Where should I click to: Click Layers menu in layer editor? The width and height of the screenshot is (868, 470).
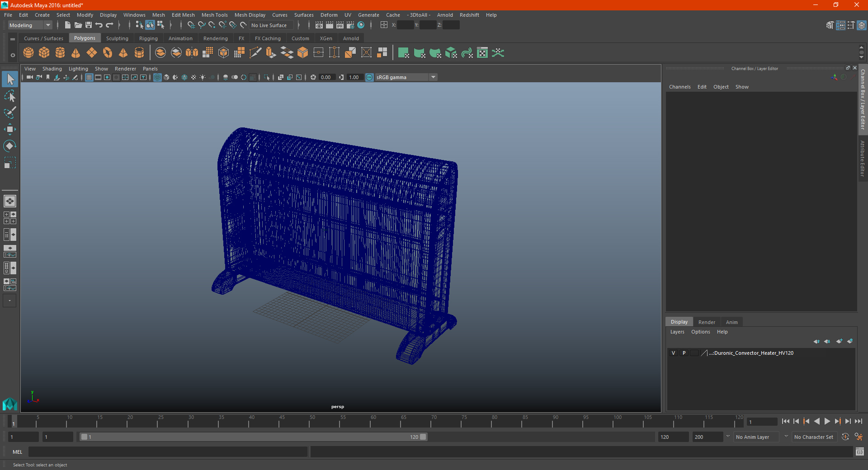(x=677, y=332)
